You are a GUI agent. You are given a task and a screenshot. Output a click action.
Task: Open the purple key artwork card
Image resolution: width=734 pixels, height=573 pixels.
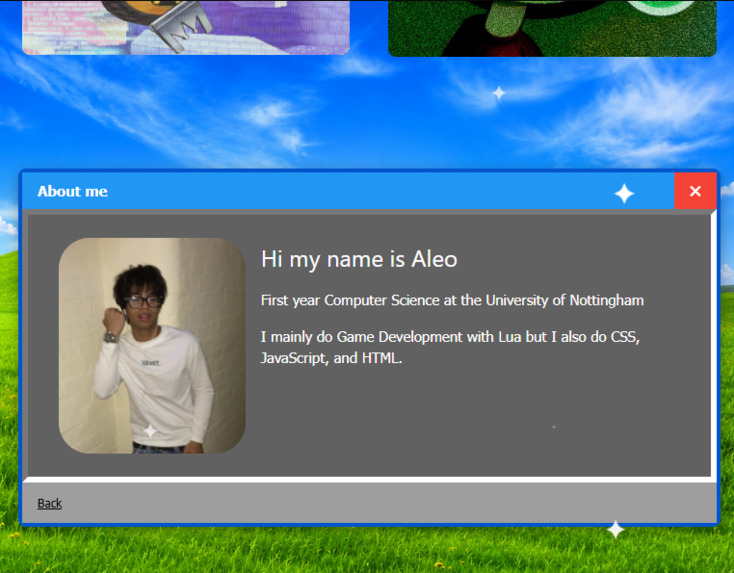coord(186,27)
